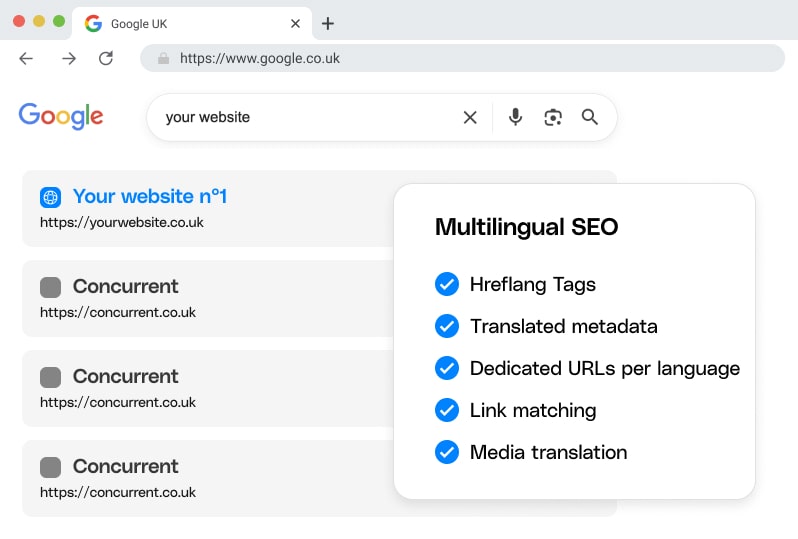This screenshot has height=539, width=798.
Task: Click the browser back arrow
Action: click(x=26, y=59)
